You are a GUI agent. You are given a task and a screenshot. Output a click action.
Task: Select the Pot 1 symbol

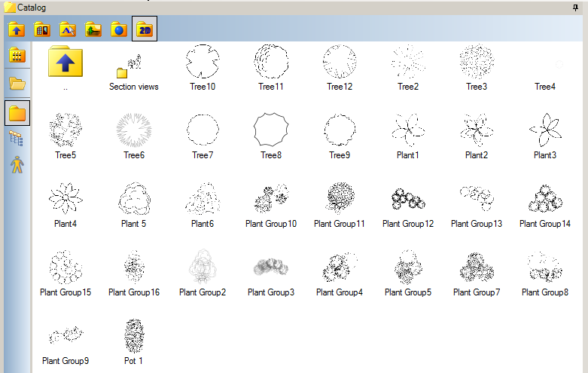[134, 336]
